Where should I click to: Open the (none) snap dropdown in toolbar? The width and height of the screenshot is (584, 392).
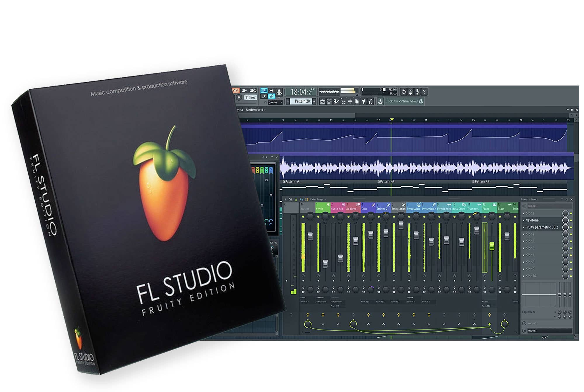point(275,102)
